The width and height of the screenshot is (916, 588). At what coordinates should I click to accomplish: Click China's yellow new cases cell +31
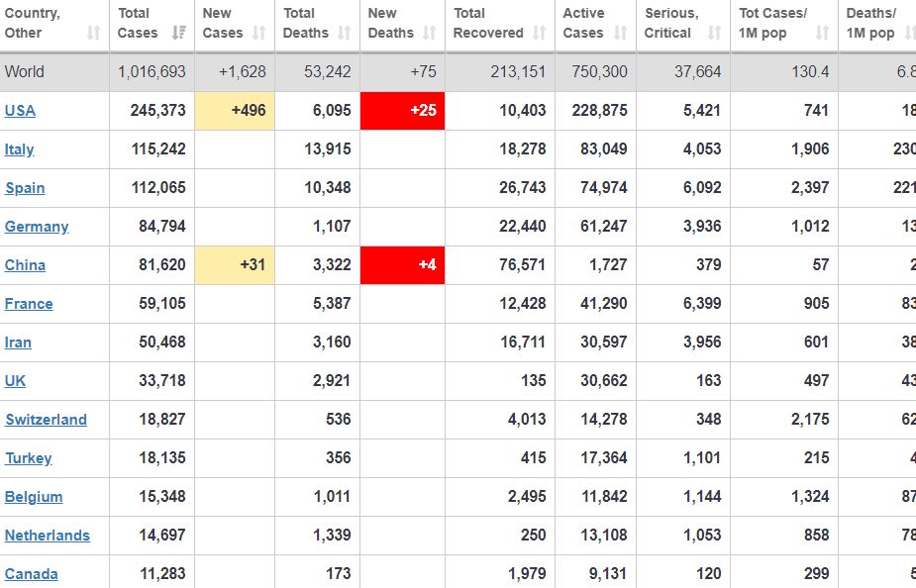tap(235, 265)
